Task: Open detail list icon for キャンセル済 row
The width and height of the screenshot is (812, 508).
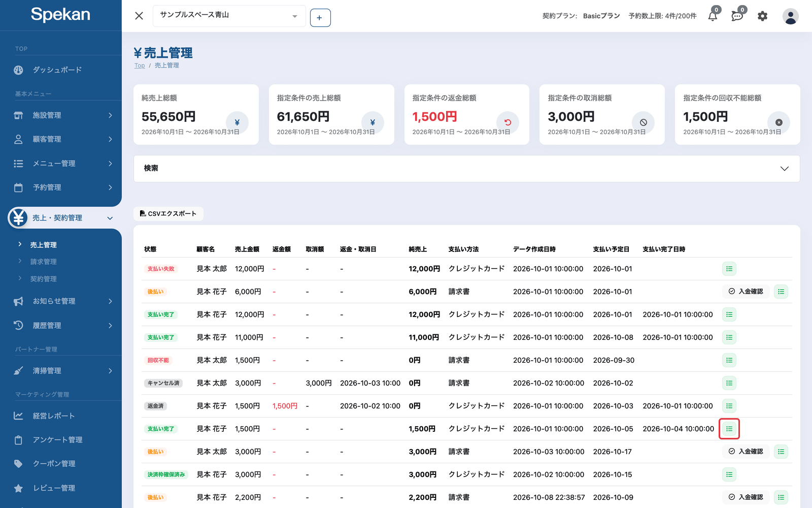Action: 729,383
